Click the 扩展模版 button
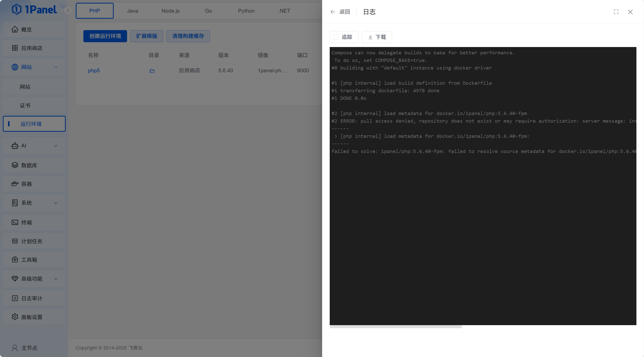 click(x=147, y=36)
